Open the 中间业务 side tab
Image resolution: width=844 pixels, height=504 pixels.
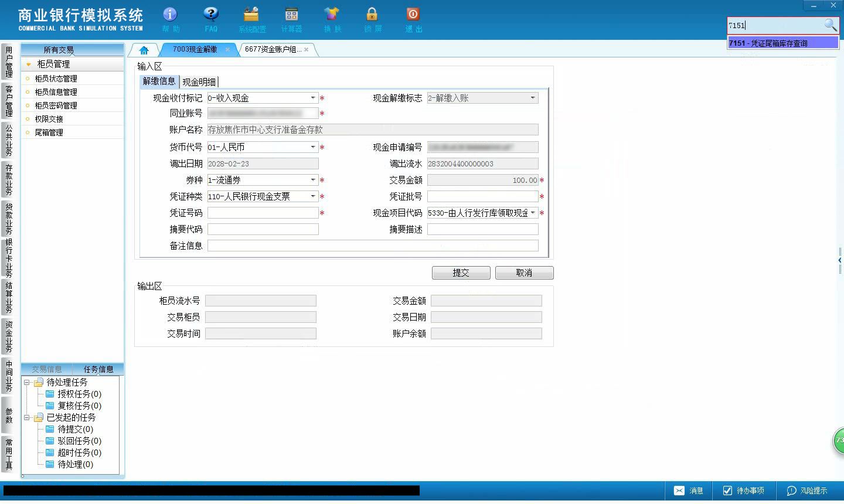9,376
